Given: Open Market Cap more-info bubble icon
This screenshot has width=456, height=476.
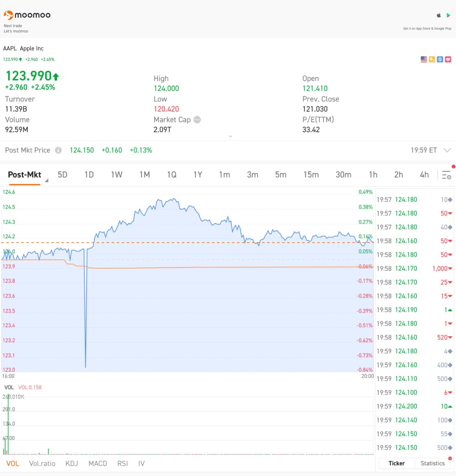Looking at the screenshot, I should click(x=197, y=120).
